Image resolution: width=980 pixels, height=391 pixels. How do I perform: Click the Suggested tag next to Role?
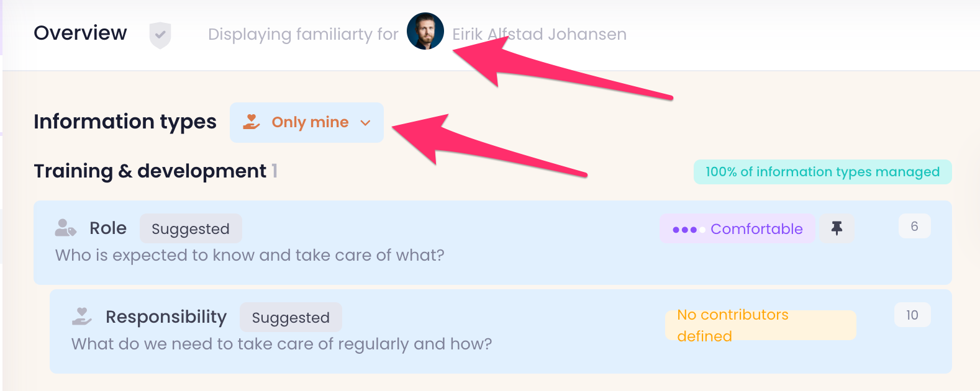pyautogui.click(x=191, y=229)
